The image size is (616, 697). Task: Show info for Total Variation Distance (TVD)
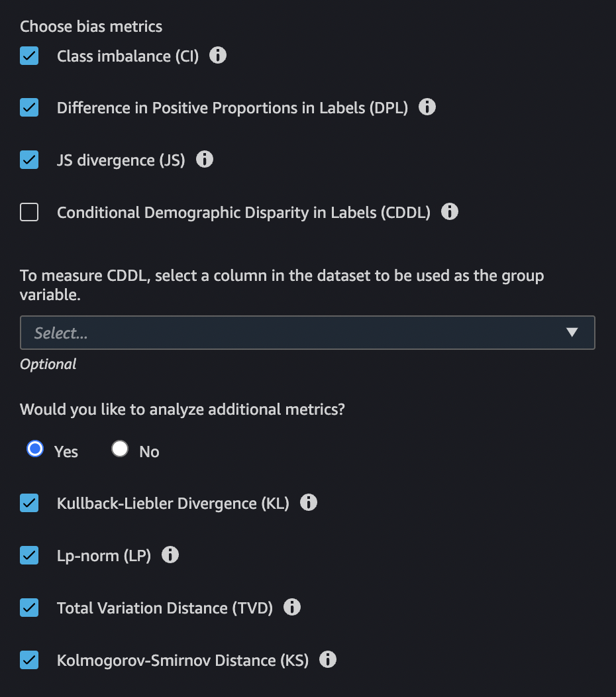[x=292, y=607]
